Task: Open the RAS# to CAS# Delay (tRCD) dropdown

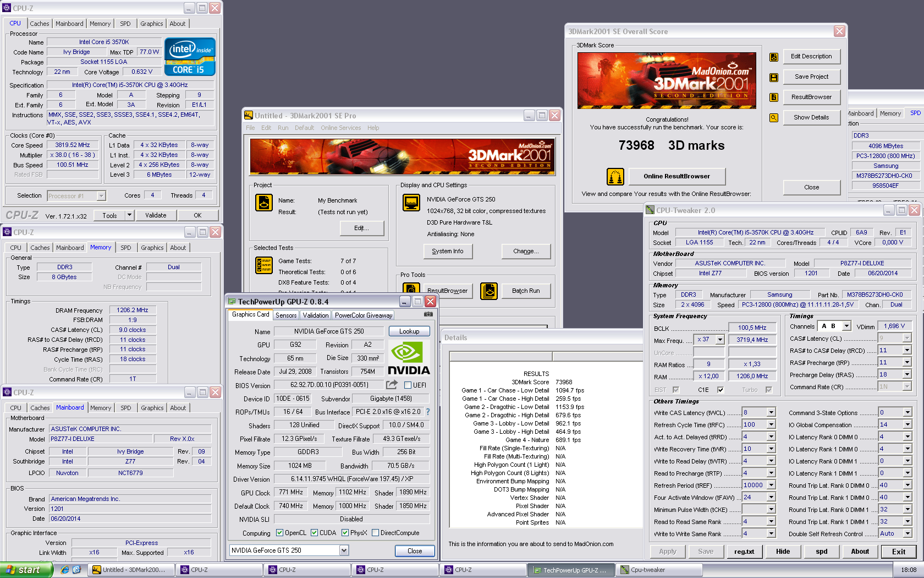Action: click(907, 350)
